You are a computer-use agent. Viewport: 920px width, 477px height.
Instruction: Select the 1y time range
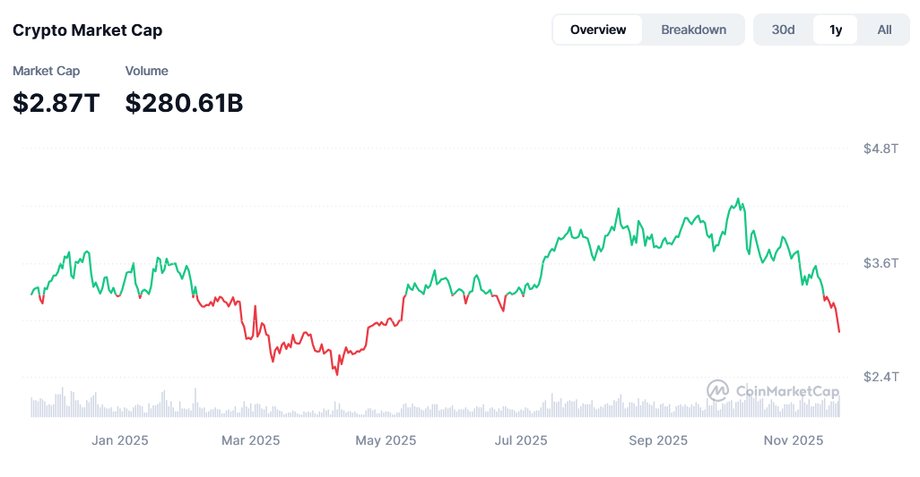pos(835,30)
